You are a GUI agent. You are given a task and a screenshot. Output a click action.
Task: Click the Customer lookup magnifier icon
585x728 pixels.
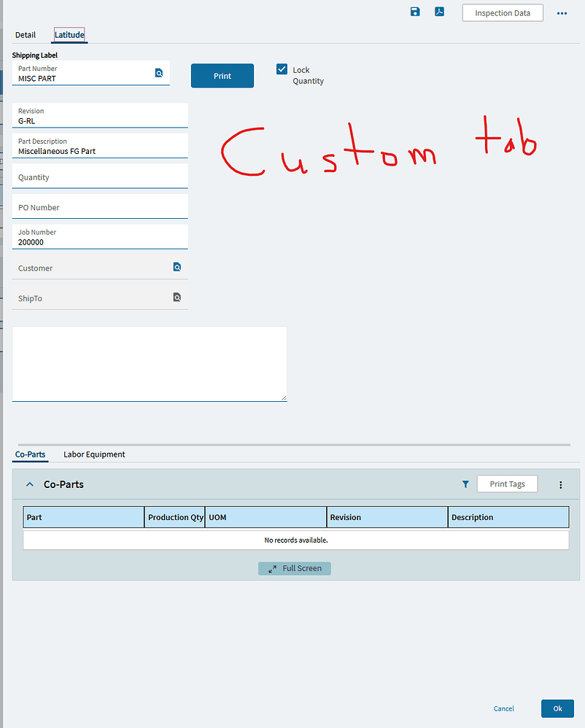tap(177, 267)
